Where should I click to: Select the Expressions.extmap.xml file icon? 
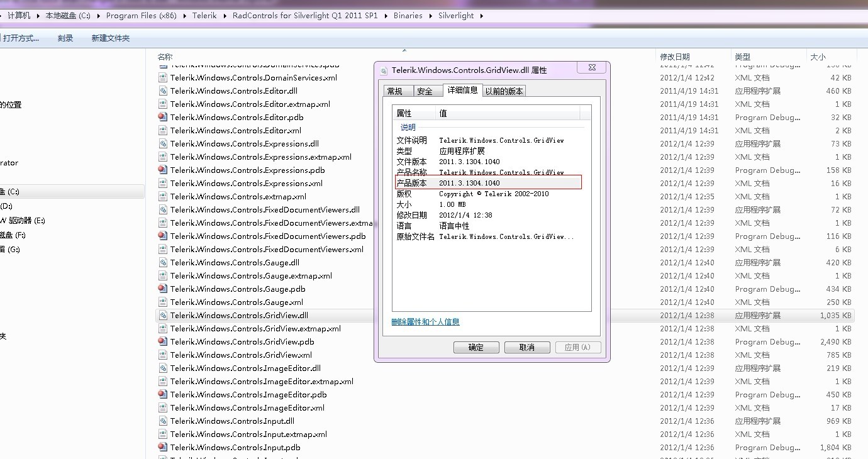[x=163, y=157]
